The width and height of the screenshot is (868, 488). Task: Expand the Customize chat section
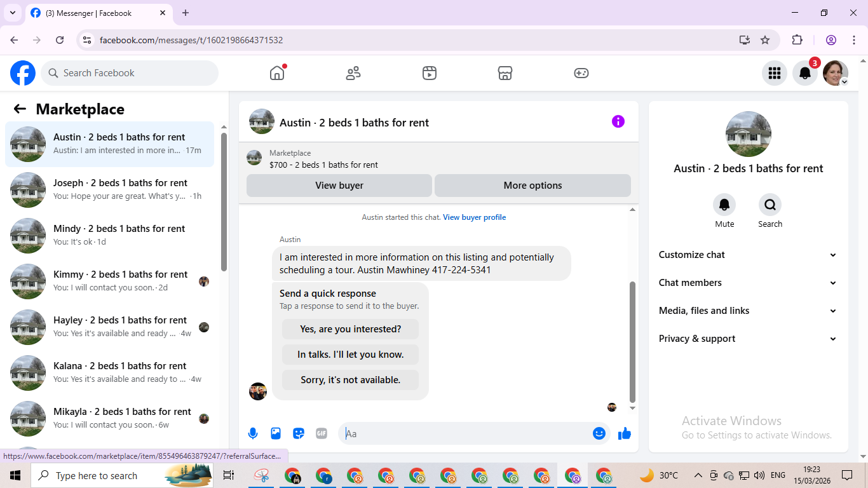point(749,255)
